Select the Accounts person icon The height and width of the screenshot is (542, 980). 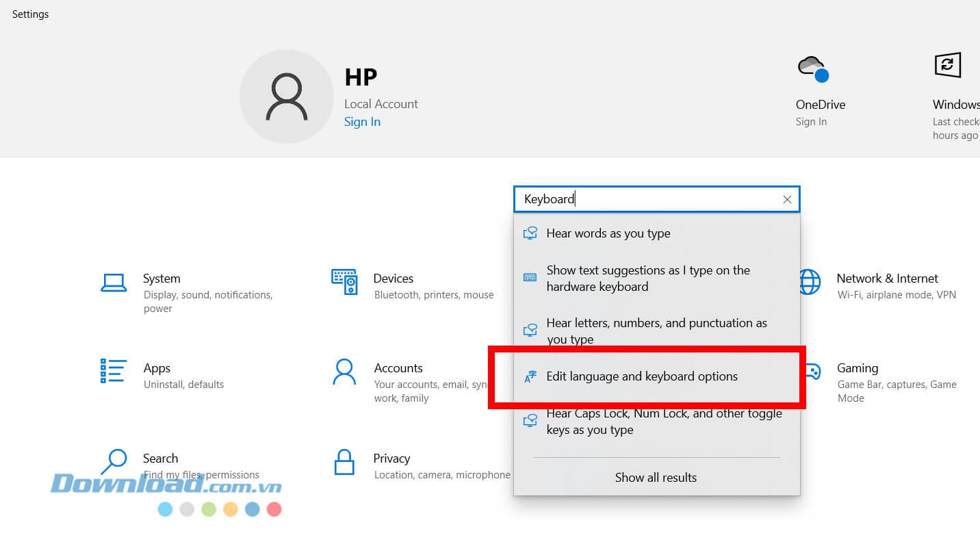coord(344,372)
